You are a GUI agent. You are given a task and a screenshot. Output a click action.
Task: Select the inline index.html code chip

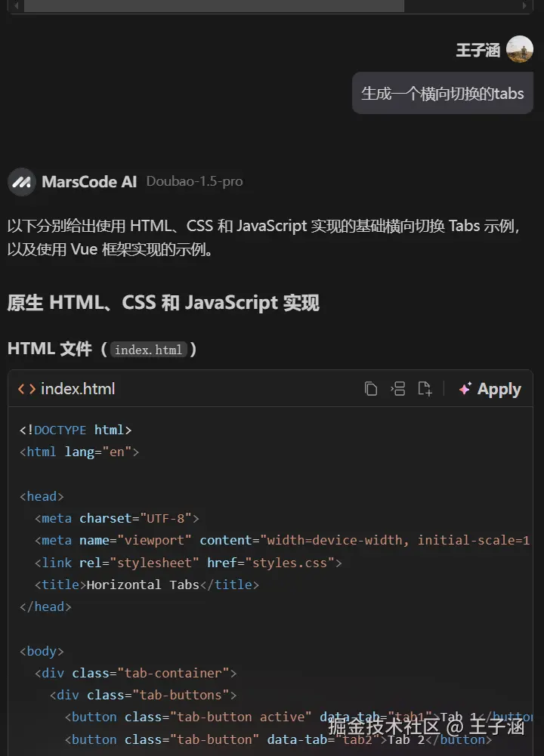point(149,350)
